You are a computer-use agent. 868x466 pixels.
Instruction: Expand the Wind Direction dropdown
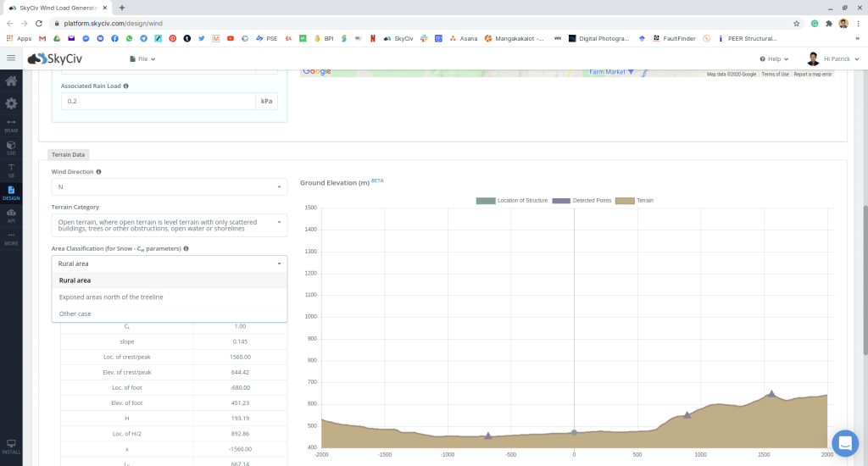(x=169, y=186)
